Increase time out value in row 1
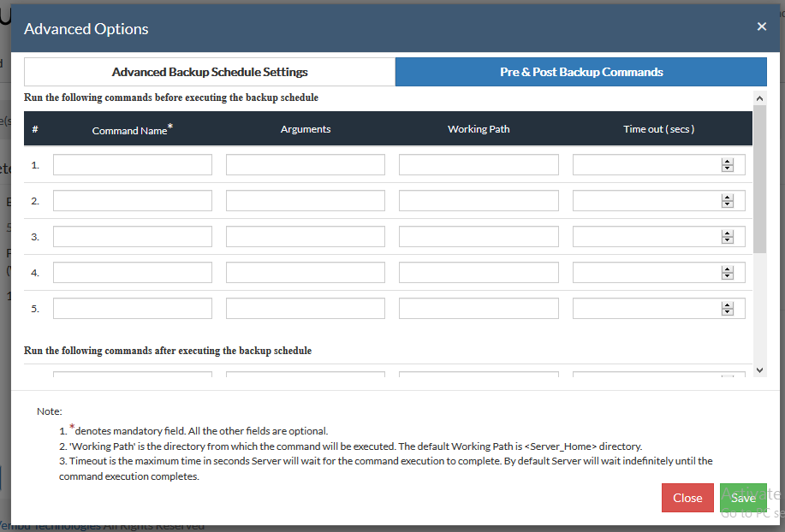785x532 pixels. [x=728, y=162]
